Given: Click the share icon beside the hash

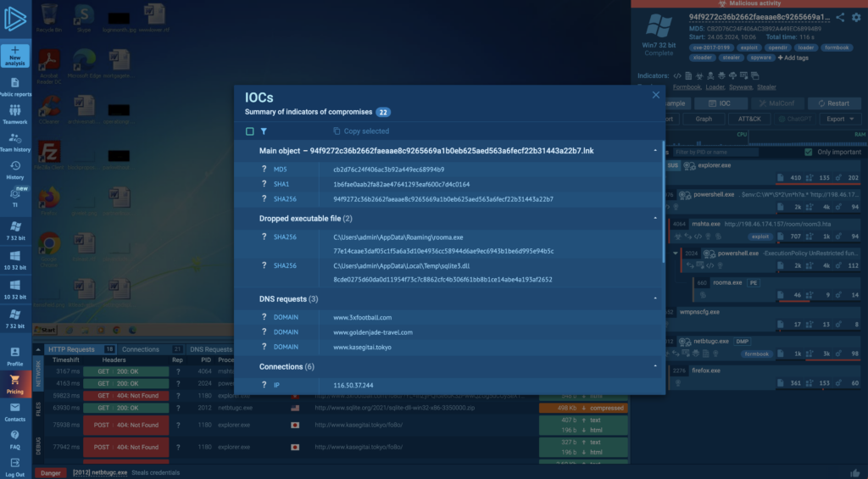Looking at the screenshot, I should (840, 17).
